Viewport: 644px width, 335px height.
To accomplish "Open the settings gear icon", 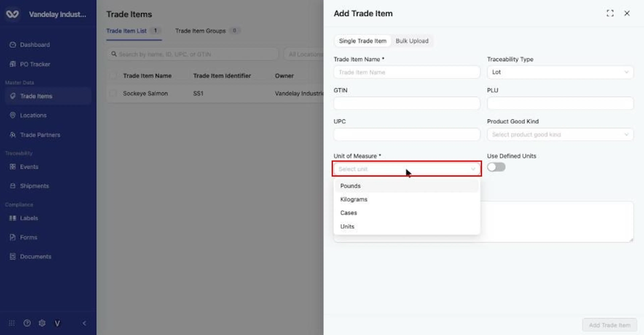I will pos(42,323).
